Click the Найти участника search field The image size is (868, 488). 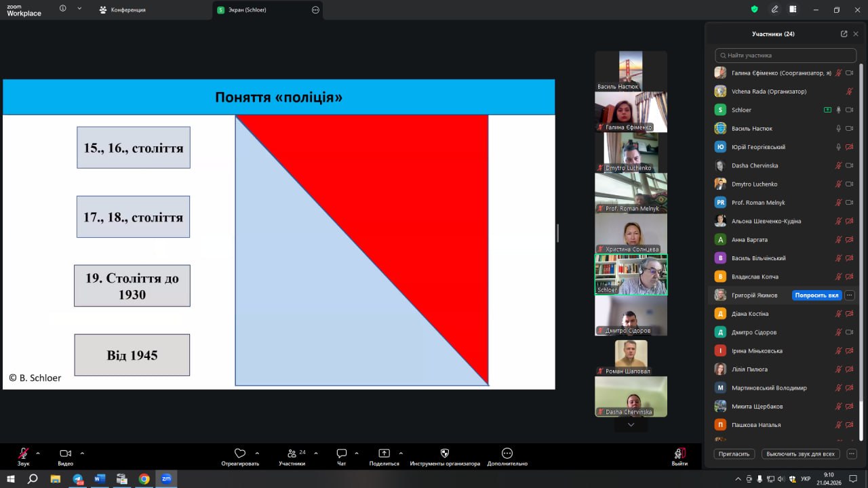787,56
